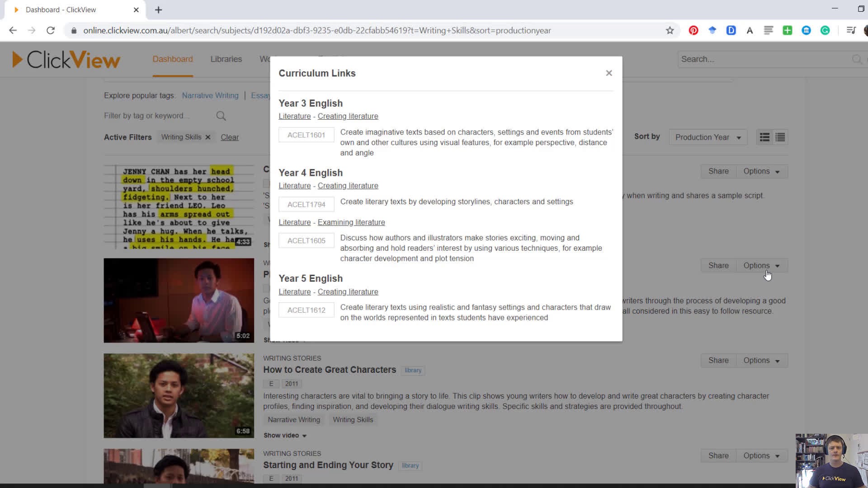Click the Filter by tag or keyword field
The height and width of the screenshot is (488, 868).
tap(158, 116)
